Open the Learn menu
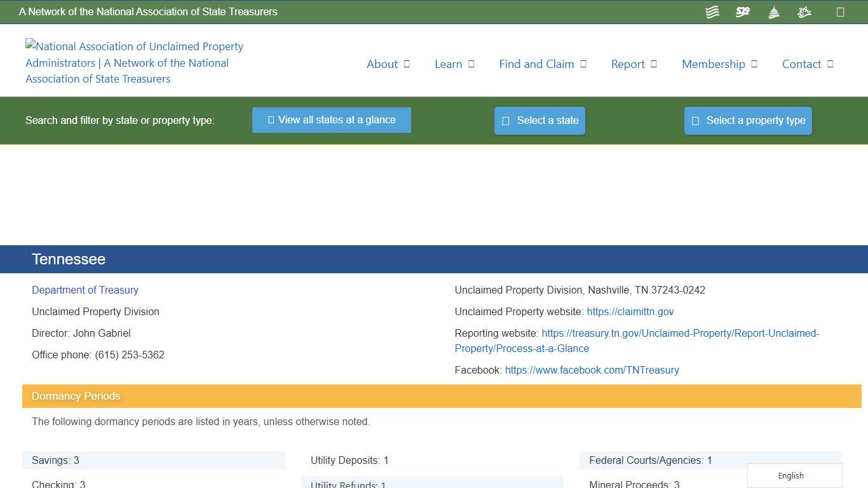Image resolution: width=868 pixels, height=488 pixels. 454,64
